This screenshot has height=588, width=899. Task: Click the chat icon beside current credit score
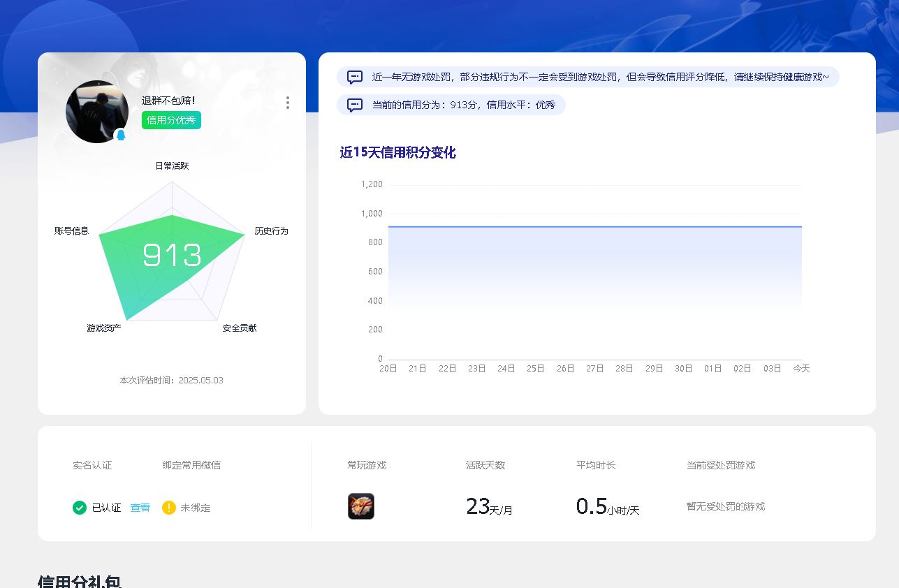coord(355,105)
